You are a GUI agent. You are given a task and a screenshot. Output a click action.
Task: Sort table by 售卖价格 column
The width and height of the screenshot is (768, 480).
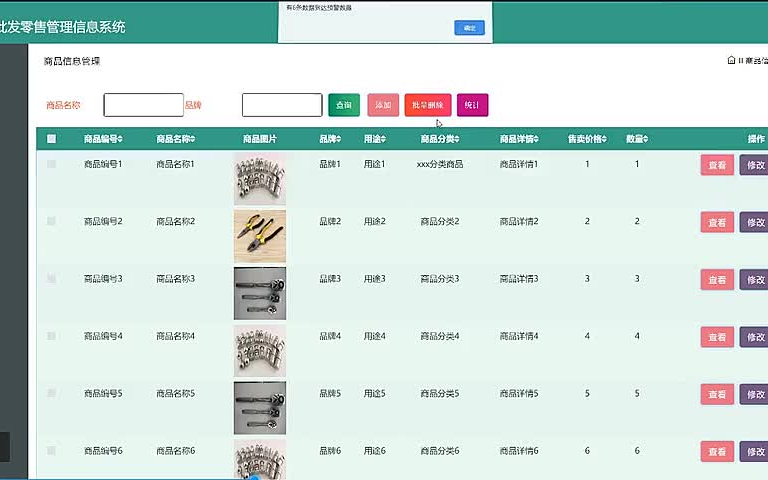(x=587, y=139)
